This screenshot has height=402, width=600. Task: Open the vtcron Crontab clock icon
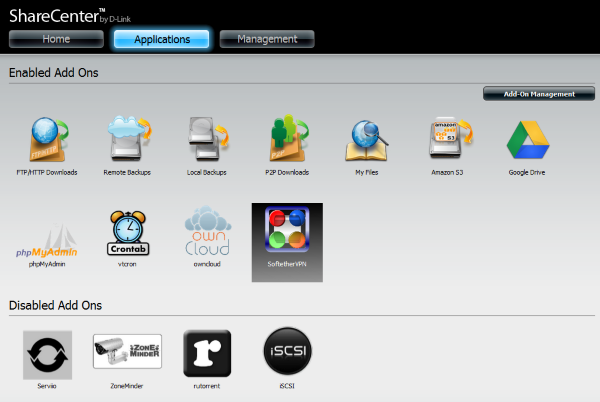click(x=128, y=233)
